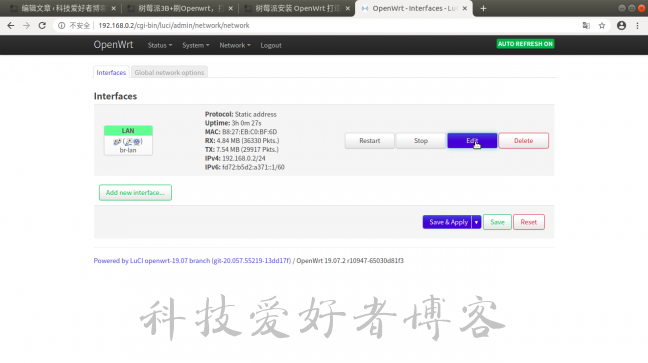The image size is (648, 363).
Task: Close the OpenWrt Interfaces tab
Action: pyautogui.click(x=465, y=8)
